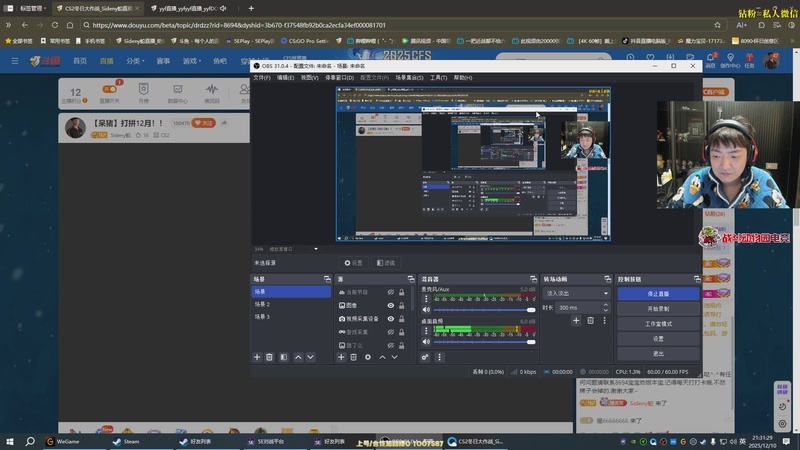The width and height of the screenshot is (800, 450).
Task: Click 停止直播 stop streaming button
Action: click(658, 294)
